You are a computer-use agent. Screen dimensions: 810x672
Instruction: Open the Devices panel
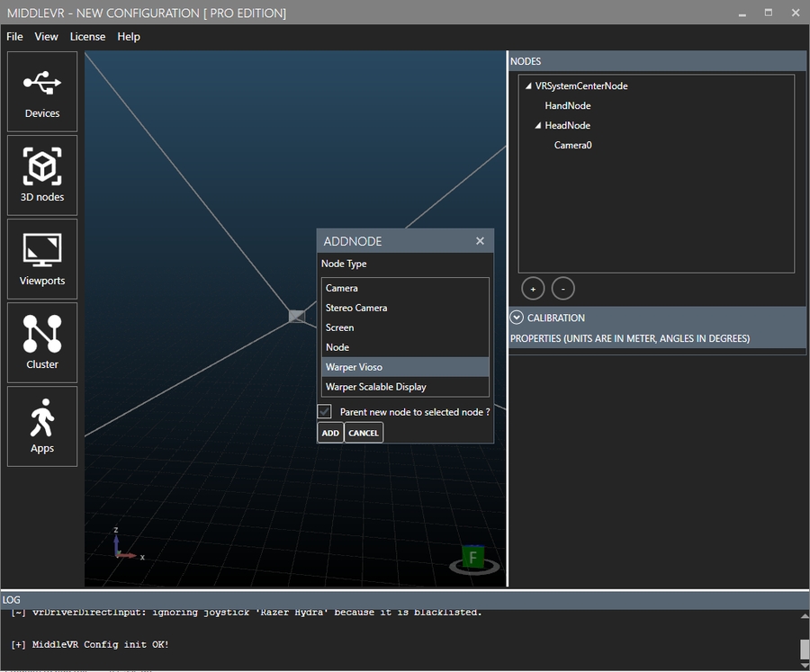[x=42, y=92]
